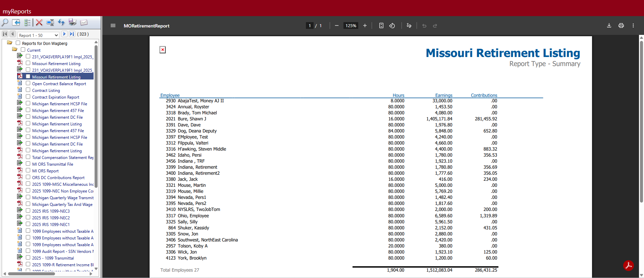
Task: Rotate the PDF counterclockwise
Action: (392, 26)
